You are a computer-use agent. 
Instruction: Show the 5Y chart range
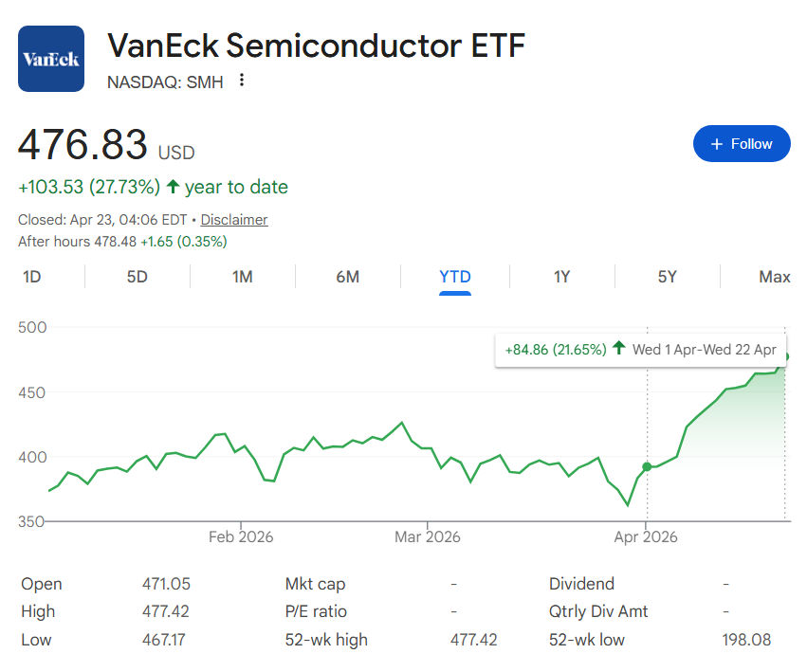(668, 277)
